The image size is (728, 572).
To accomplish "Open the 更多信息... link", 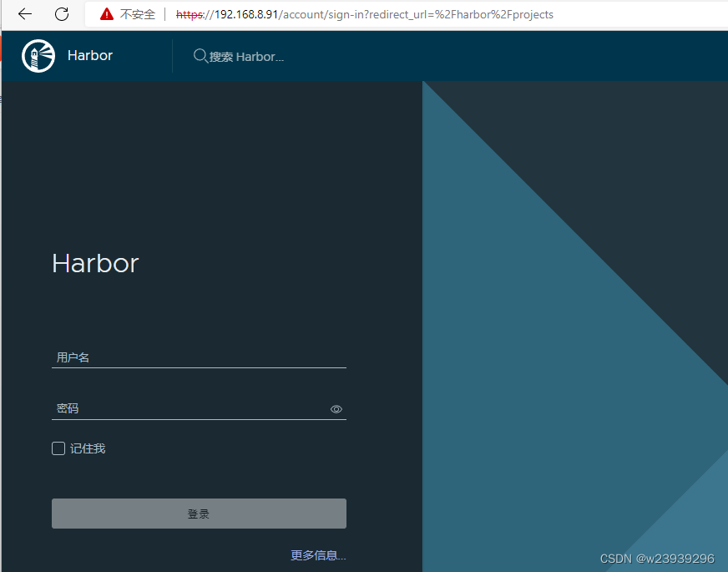I will (318, 555).
